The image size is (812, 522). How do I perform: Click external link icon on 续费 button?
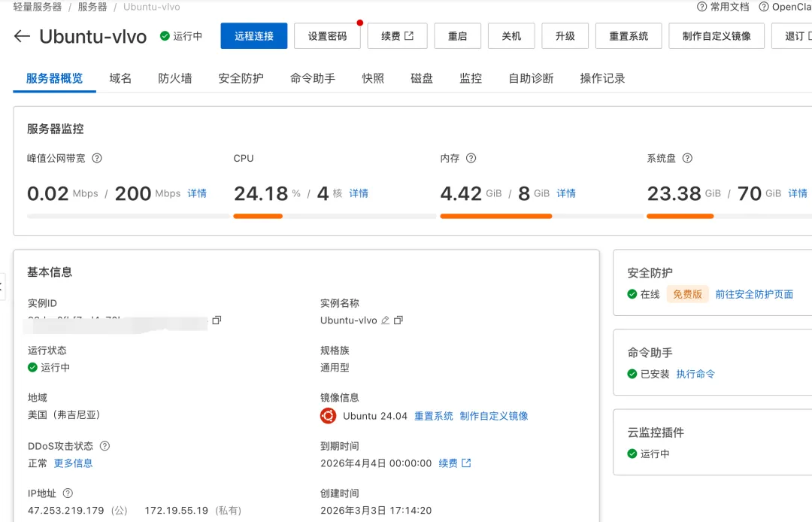click(409, 36)
